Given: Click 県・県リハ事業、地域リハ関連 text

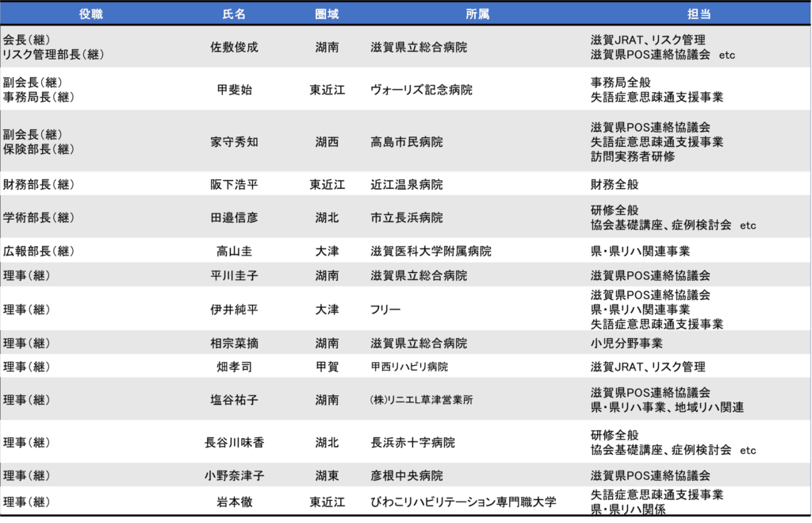Looking at the screenshot, I should point(667,407).
